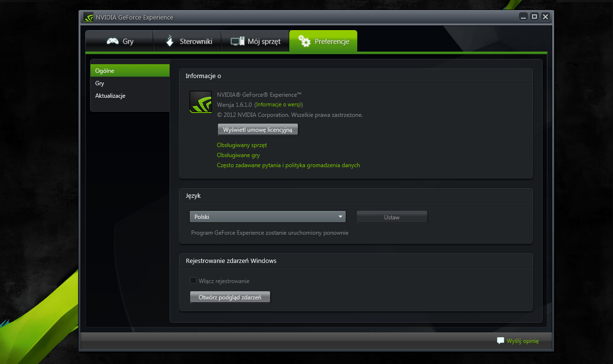Viewport: 613px width, 364px height.
Task: Click the GeForce Experience logo thumbnail
Action: 200,102
